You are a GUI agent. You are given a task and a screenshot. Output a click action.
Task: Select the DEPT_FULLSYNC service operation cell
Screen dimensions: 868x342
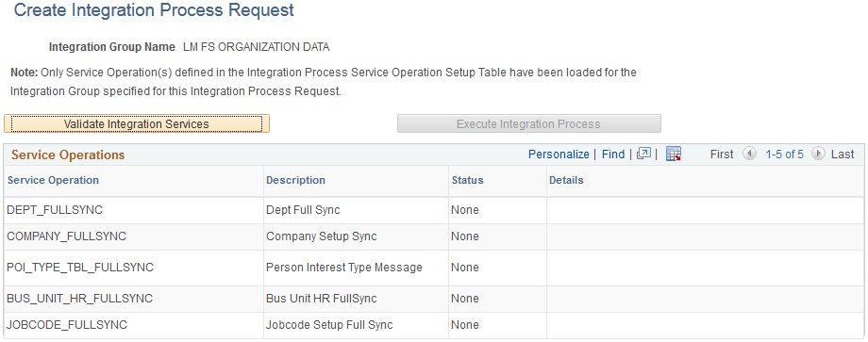(133, 210)
